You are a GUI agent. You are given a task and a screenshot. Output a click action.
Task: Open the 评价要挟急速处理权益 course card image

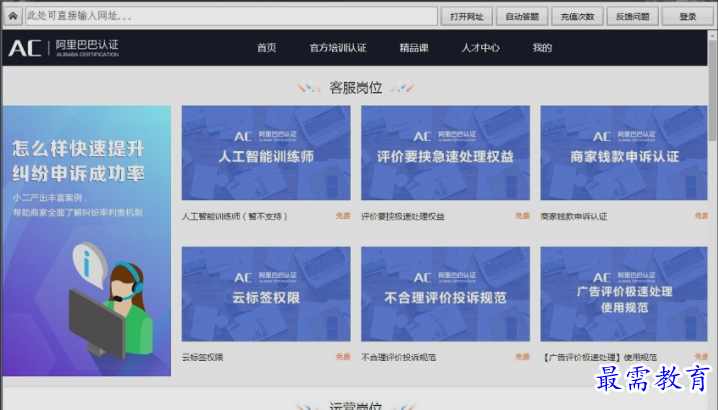click(446, 153)
